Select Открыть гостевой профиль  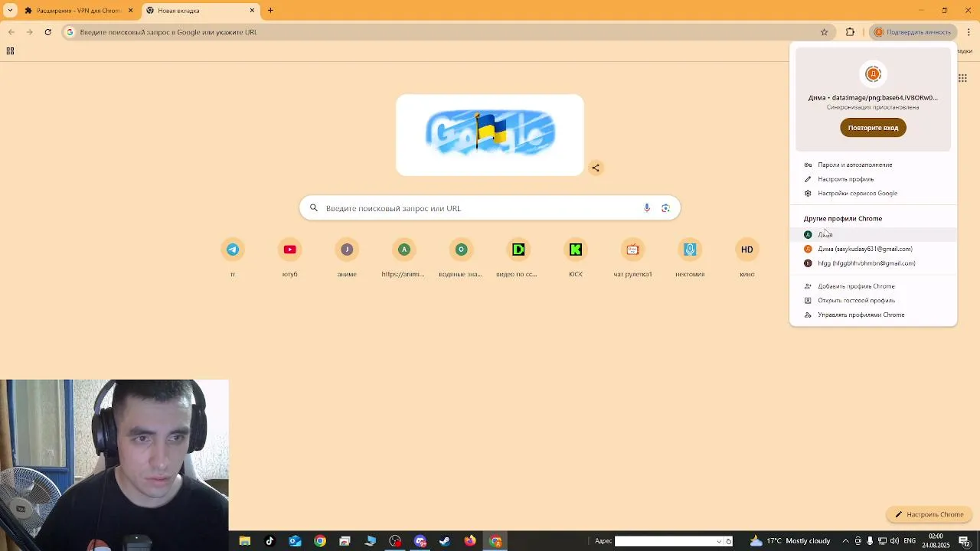tap(873, 301)
